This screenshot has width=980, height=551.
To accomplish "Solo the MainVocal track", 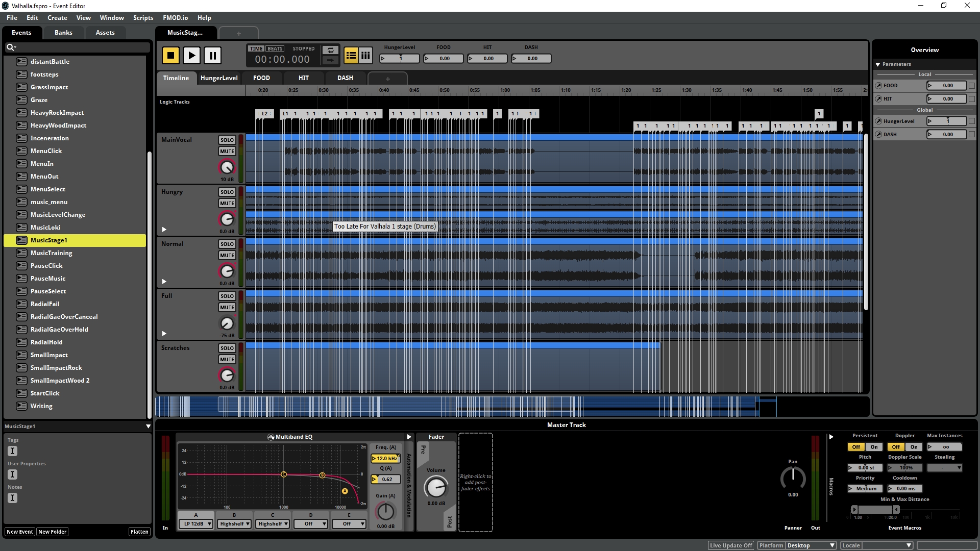I will point(227,140).
